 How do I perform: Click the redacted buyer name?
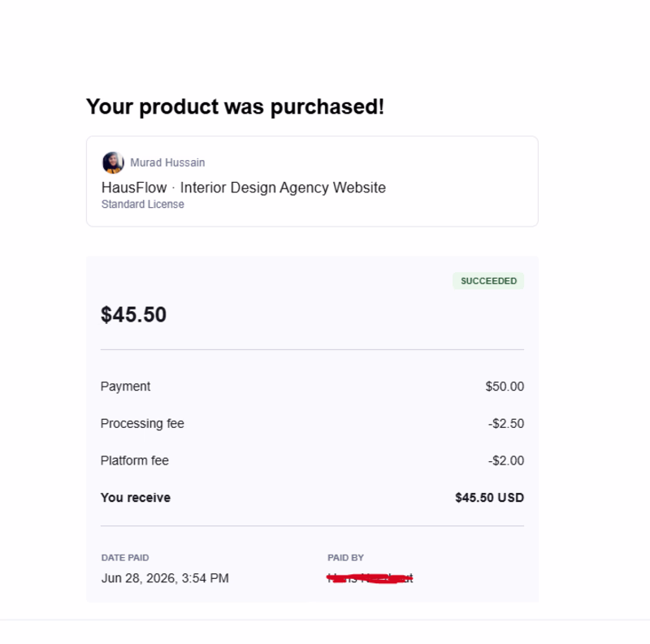(370, 578)
